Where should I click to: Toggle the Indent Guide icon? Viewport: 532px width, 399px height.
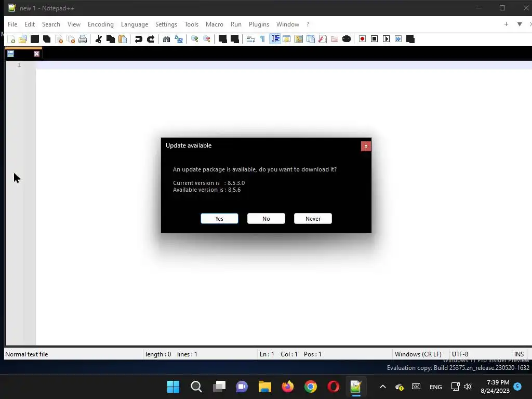[275, 39]
